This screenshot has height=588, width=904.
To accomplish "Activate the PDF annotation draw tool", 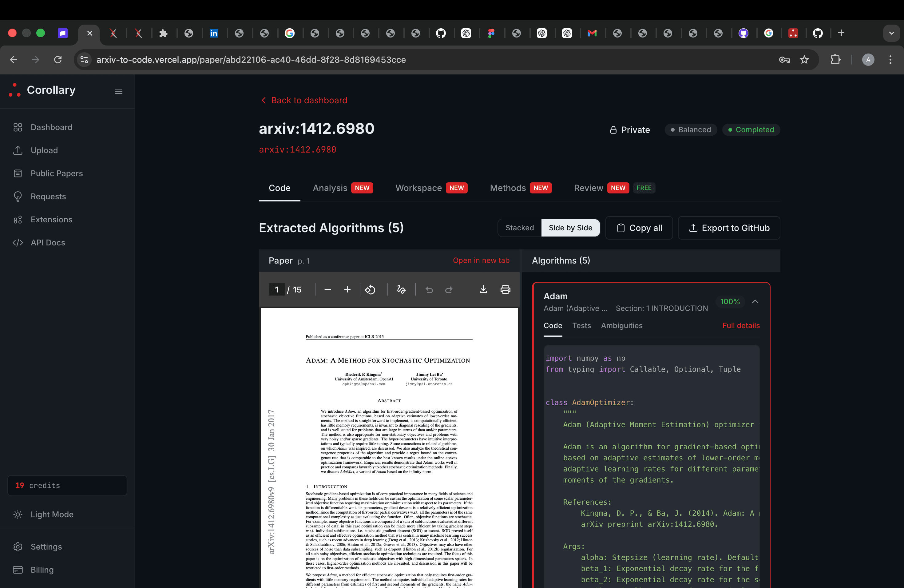I will pos(401,290).
